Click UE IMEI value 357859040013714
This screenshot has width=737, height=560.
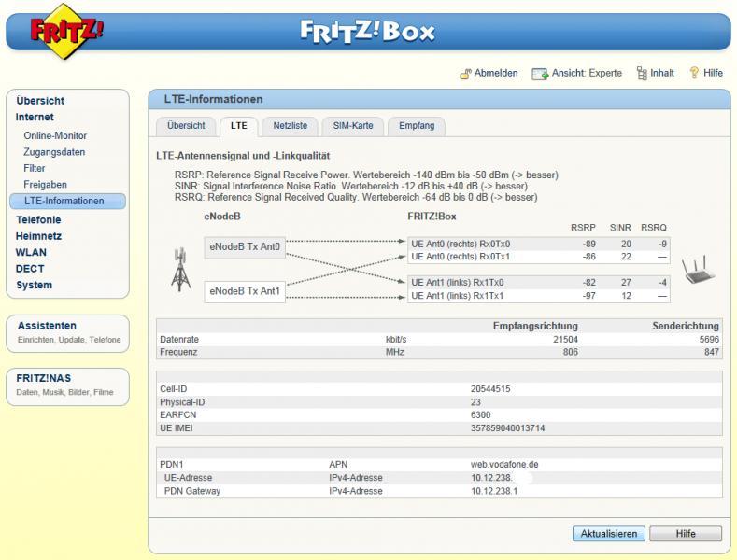click(507, 428)
